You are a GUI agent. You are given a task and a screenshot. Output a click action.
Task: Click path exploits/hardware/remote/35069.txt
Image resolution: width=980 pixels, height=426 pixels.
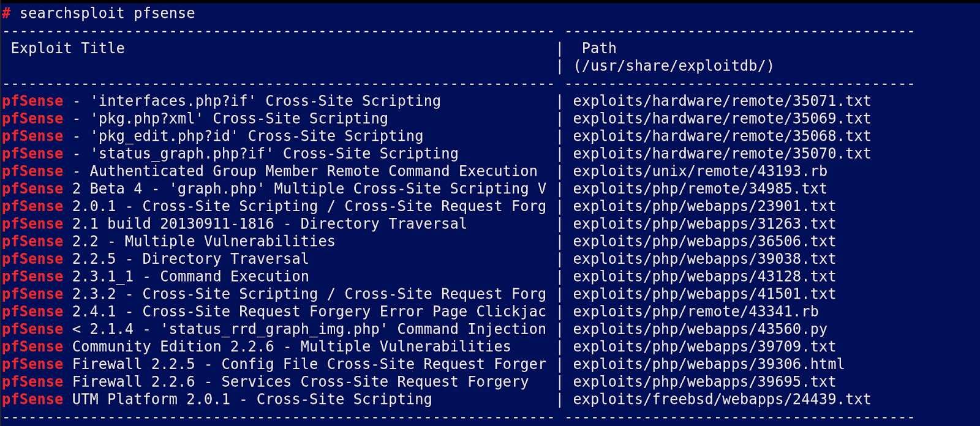[x=722, y=119]
